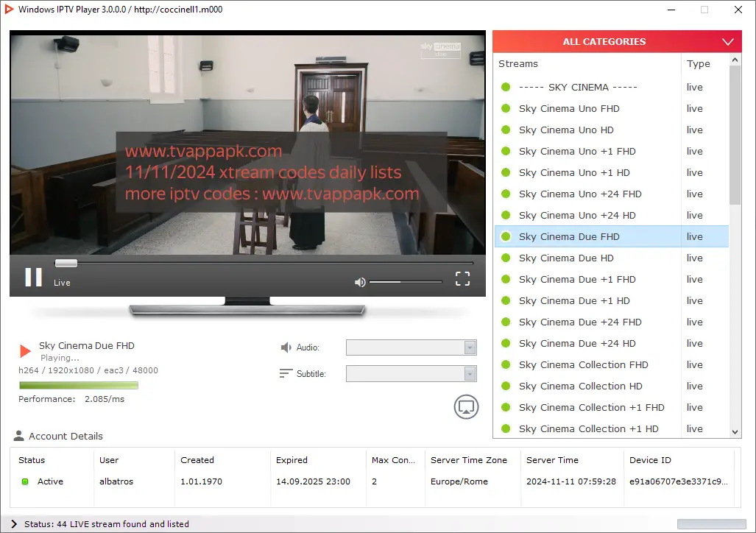Click green dot beside Sky Cinema Due +24 HD
The image size is (756, 533).
[x=506, y=343]
